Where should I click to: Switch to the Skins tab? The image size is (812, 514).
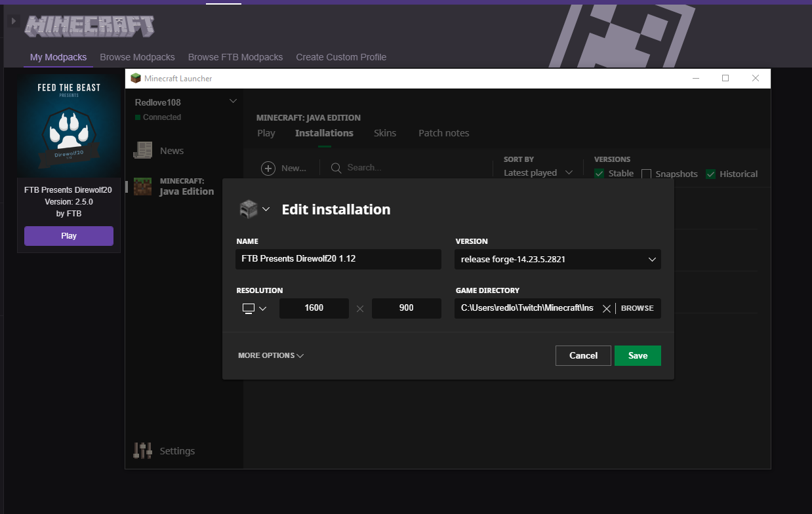coord(385,133)
